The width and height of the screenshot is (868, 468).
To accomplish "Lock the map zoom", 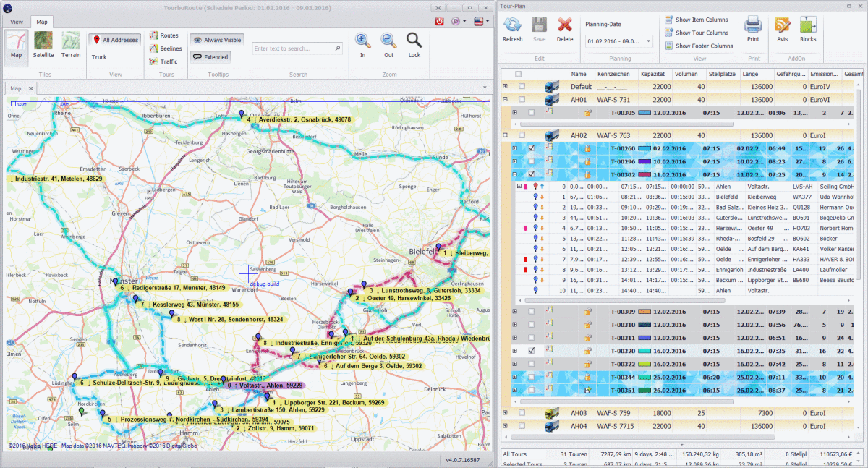I will [414, 45].
